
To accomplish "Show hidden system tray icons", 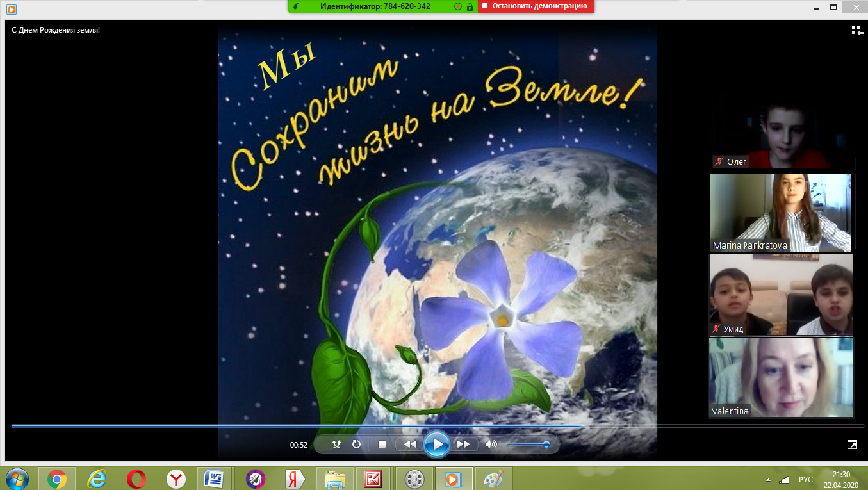I will tap(767, 479).
